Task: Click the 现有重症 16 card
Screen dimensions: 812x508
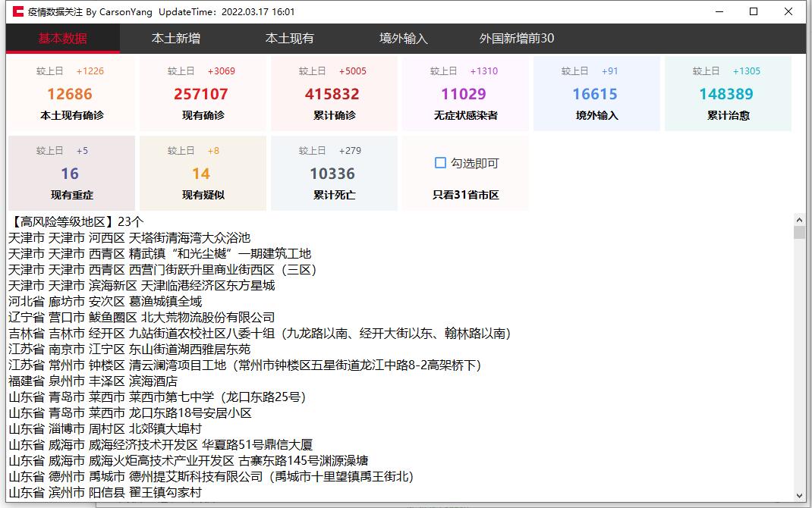Action: click(x=71, y=174)
